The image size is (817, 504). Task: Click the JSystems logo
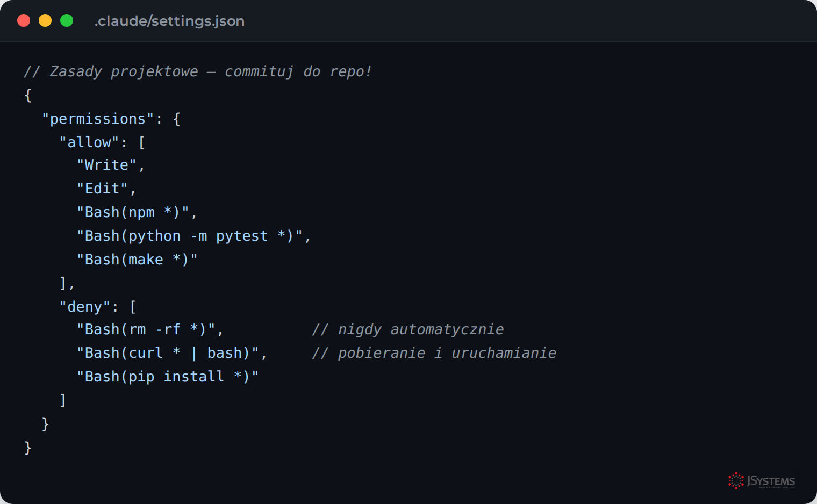coord(762,481)
